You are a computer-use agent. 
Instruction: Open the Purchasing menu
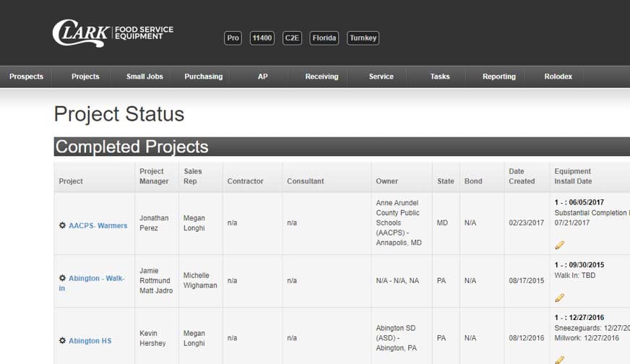point(203,77)
